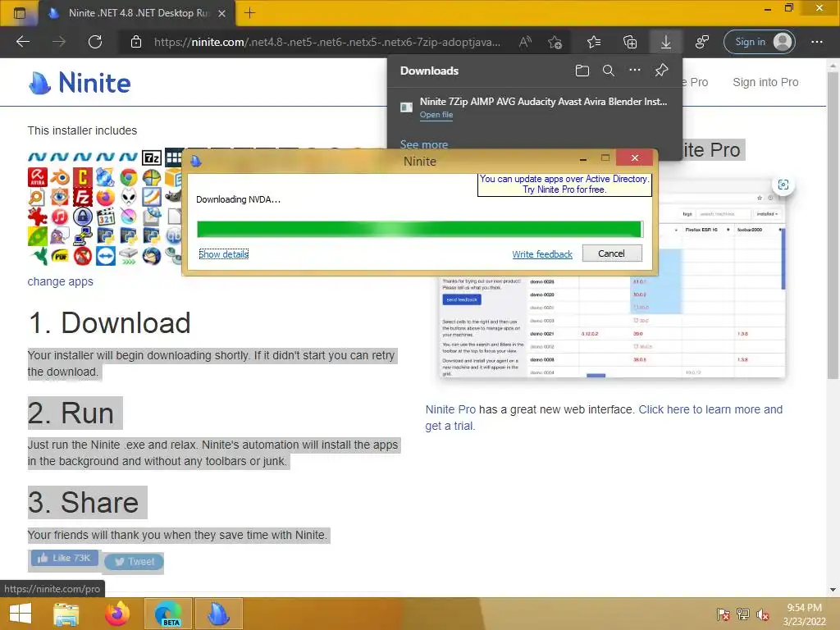Click the foobar2000 alien icon
Viewport: 840px width, 630px height.
[129, 197]
